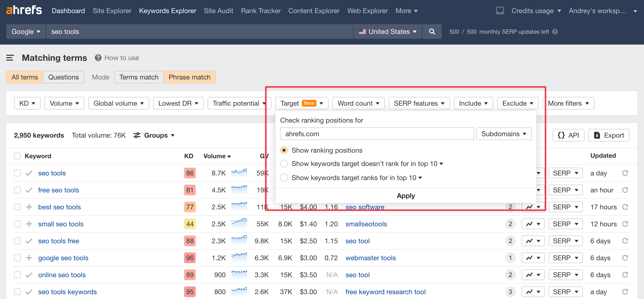Click KD badge 86 for 'seo tools'
The width and height of the screenshot is (644, 299).
[190, 173]
